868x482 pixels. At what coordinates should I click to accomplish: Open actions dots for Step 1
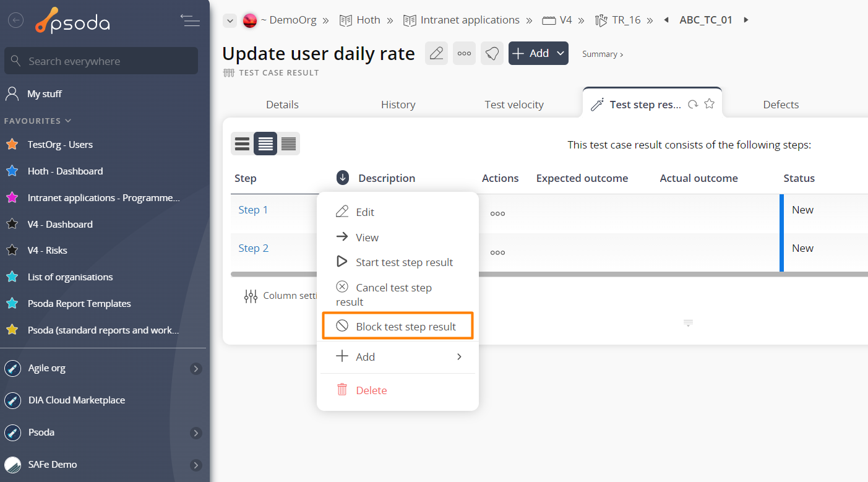[497, 213]
